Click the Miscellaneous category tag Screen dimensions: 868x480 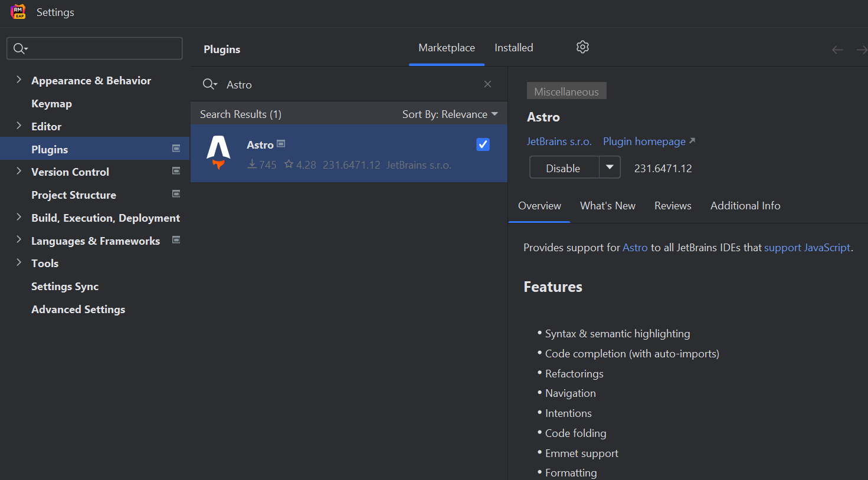click(x=566, y=91)
